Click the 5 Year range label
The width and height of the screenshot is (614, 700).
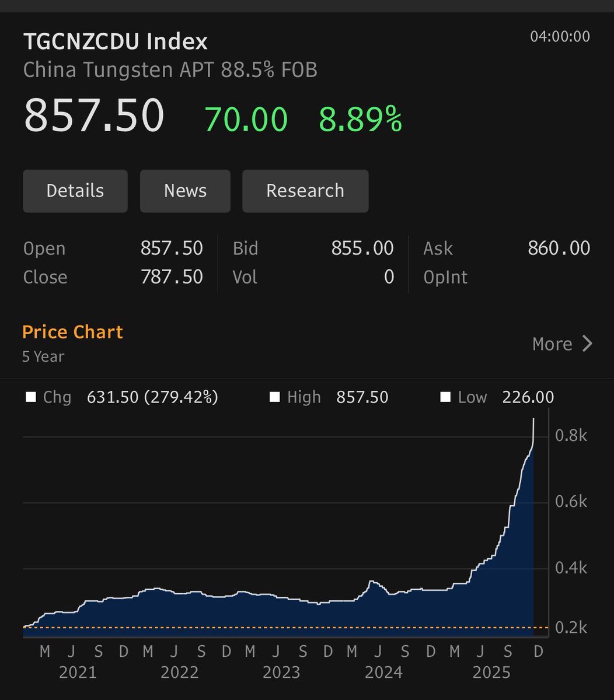point(43,356)
